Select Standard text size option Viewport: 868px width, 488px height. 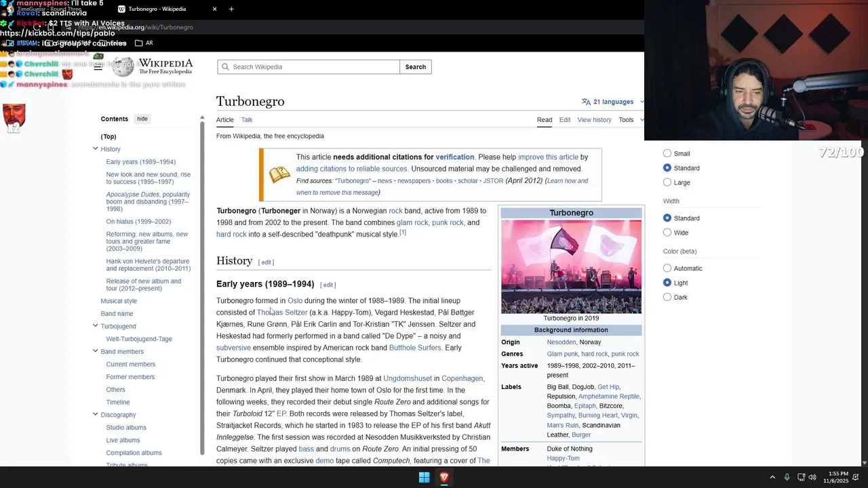click(x=667, y=167)
